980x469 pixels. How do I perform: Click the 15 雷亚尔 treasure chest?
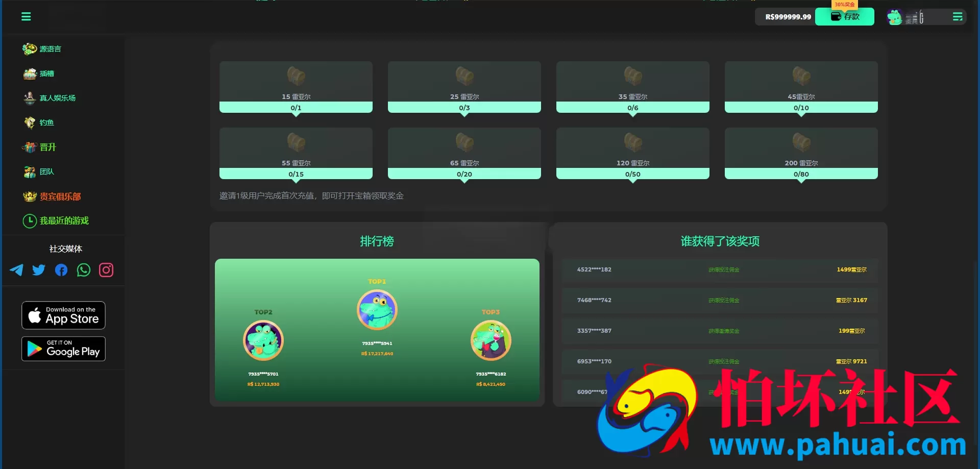pyautogui.click(x=296, y=76)
